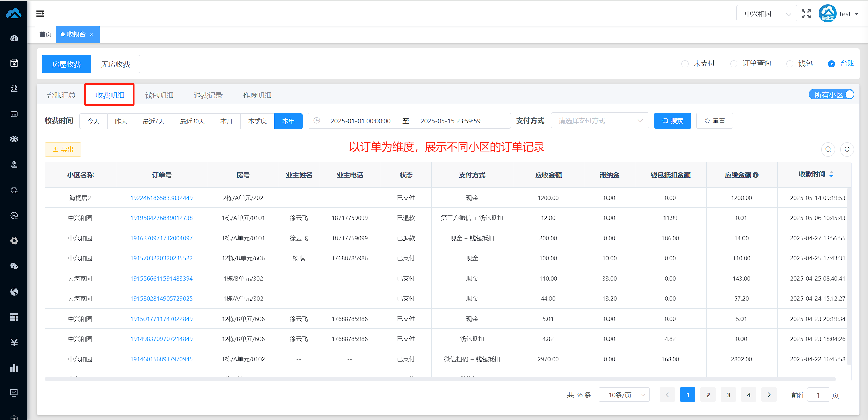Select the 房屋收费 tab button
Image resolution: width=868 pixels, height=420 pixels.
pos(66,64)
